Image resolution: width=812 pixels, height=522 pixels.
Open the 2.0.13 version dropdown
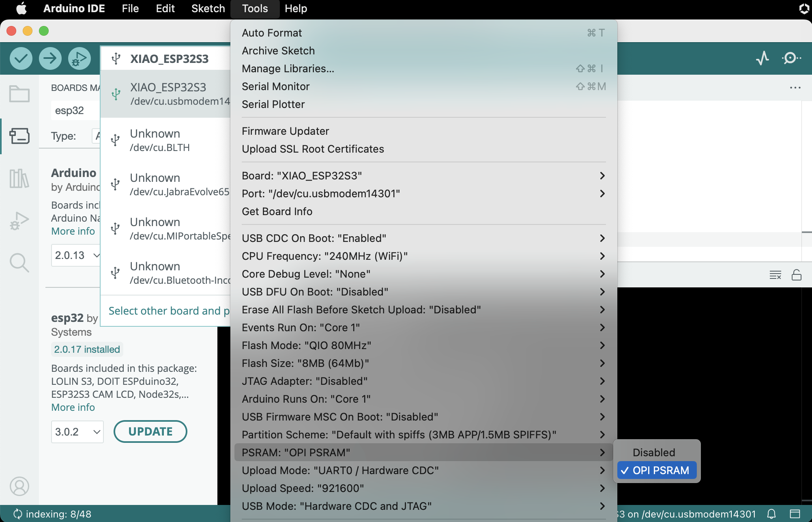76,255
